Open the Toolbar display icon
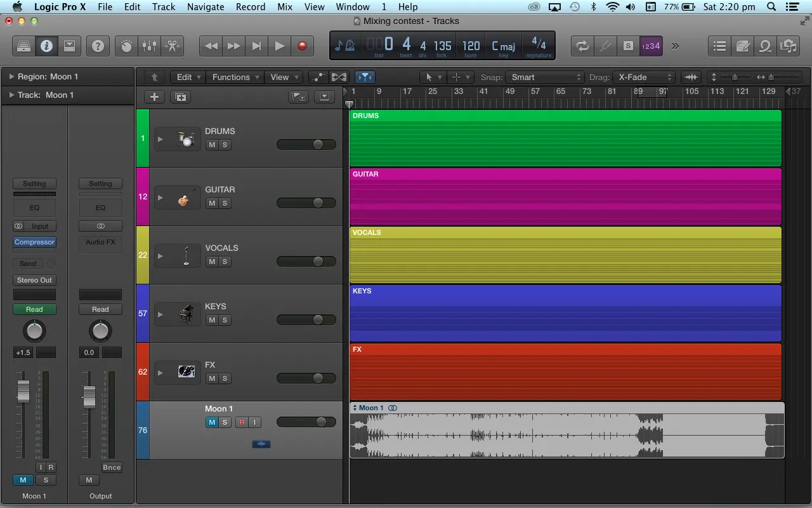This screenshot has height=508, width=812. [x=69, y=46]
